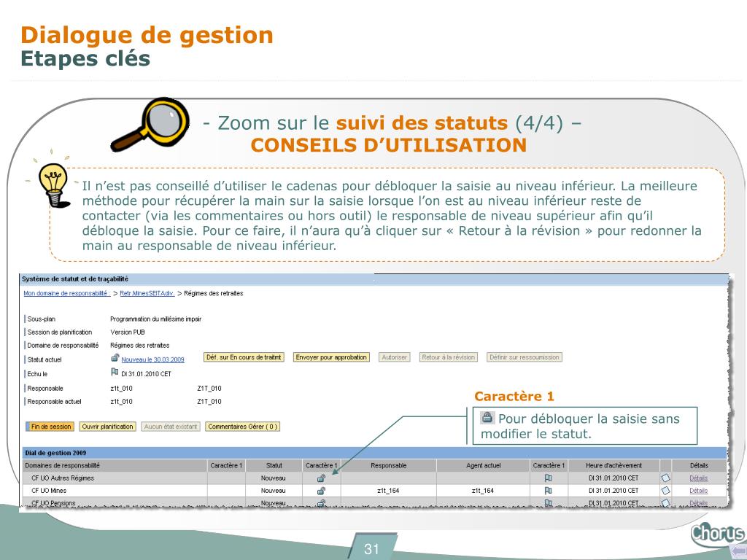Click the diamond icon in CF UO Mines row

pyautogui.click(x=665, y=490)
